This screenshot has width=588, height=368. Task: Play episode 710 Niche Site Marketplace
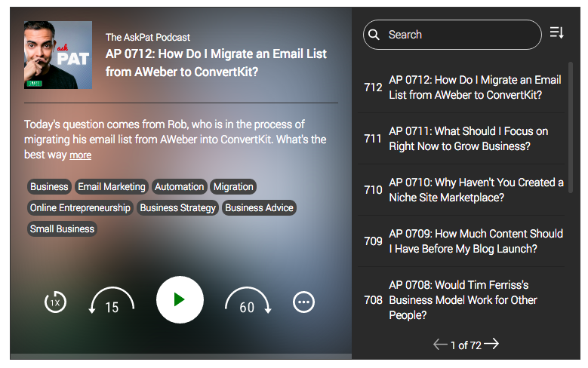tap(461, 190)
